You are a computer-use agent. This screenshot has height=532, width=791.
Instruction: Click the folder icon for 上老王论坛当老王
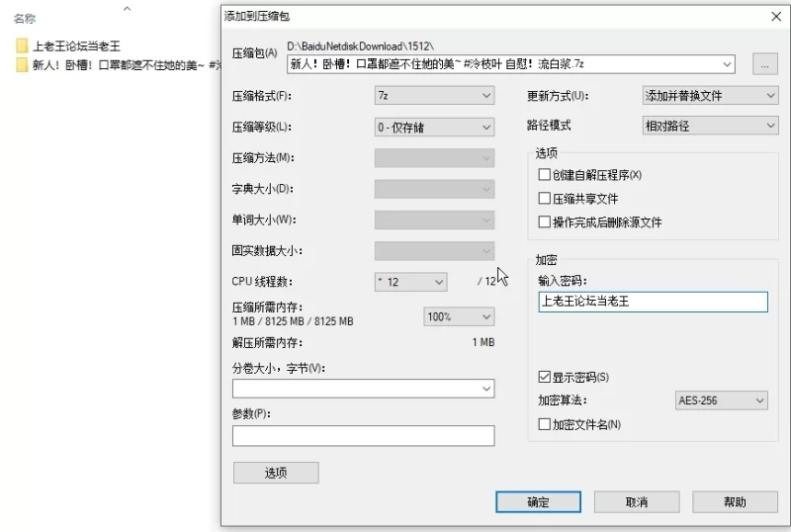pyautogui.click(x=22, y=45)
